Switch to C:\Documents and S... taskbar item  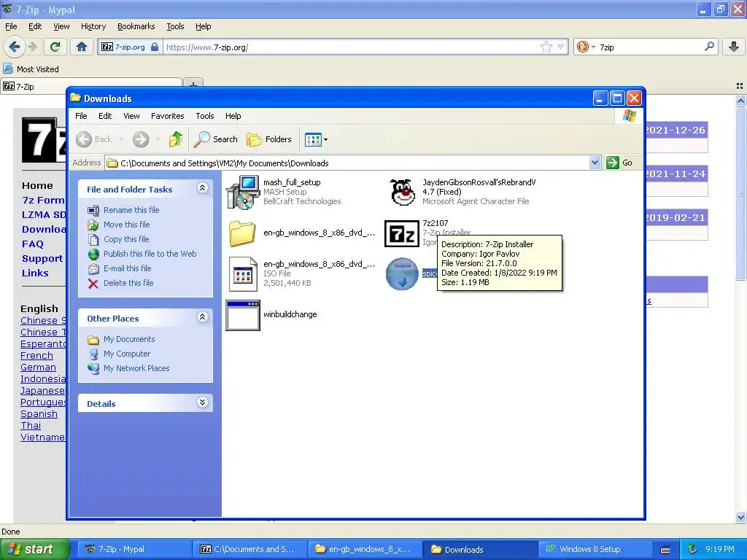pyautogui.click(x=249, y=549)
